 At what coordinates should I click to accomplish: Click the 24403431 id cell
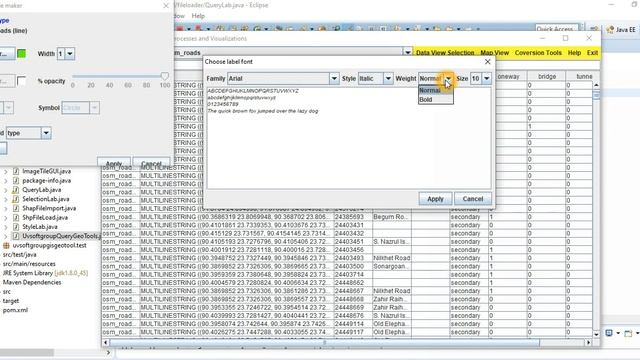click(352, 225)
